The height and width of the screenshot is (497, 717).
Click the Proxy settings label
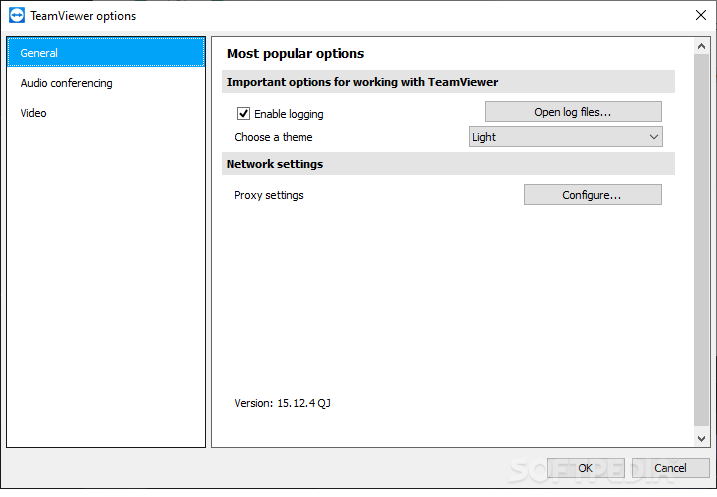(269, 195)
